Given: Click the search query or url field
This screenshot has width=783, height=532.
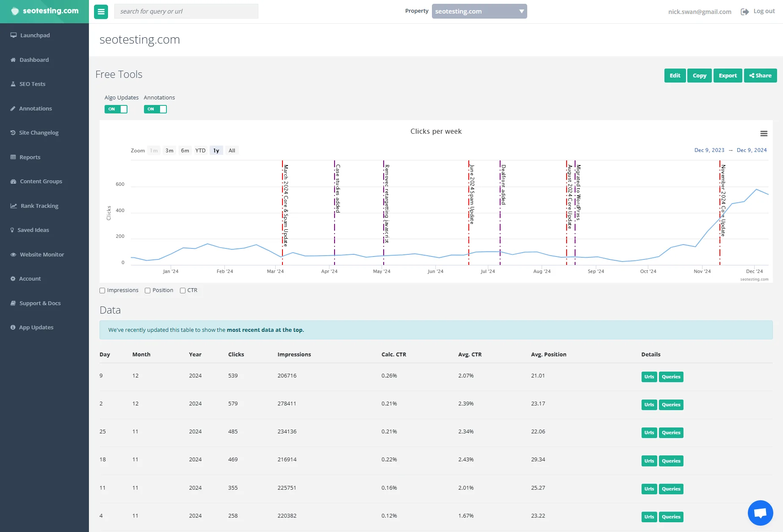Looking at the screenshot, I should [186, 11].
